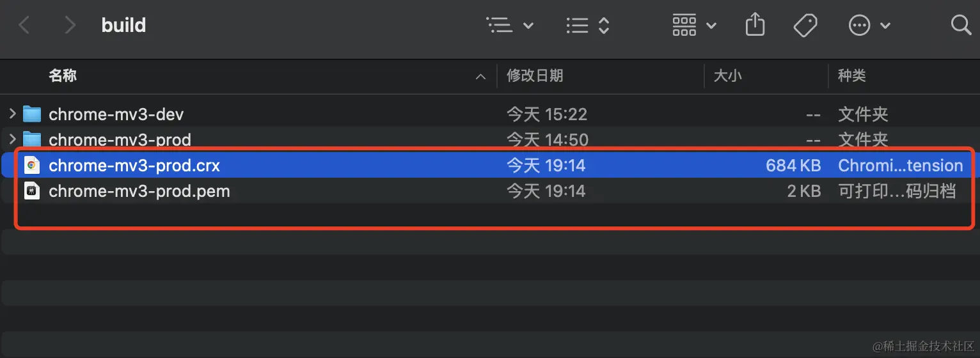Switch view with the list stepper control
This screenshot has width=980, height=358.
[588, 26]
